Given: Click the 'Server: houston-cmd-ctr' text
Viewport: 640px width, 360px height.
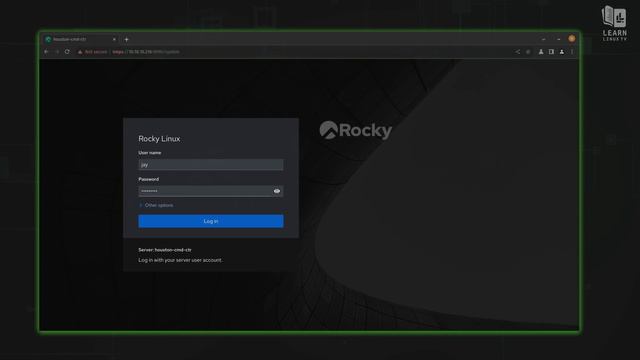Looking at the screenshot, I should (x=165, y=250).
